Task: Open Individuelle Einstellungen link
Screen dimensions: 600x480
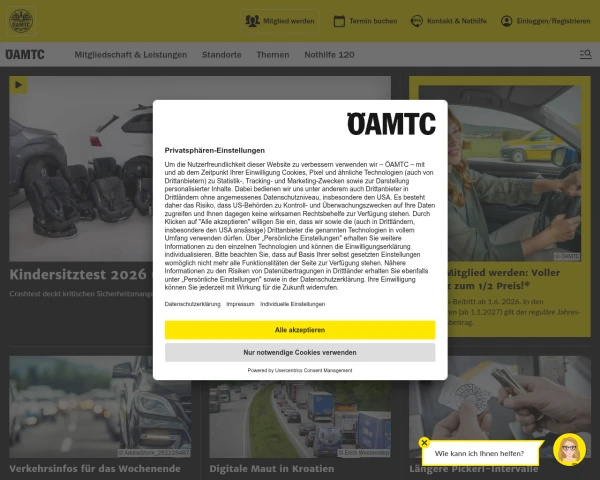Action: coord(292,304)
